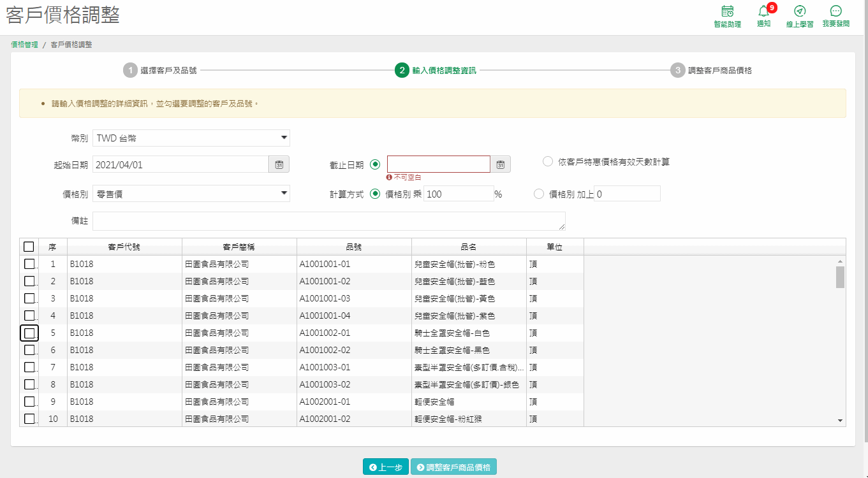Click the 品名 column header
The image size is (868, 478).
point(469,247)
